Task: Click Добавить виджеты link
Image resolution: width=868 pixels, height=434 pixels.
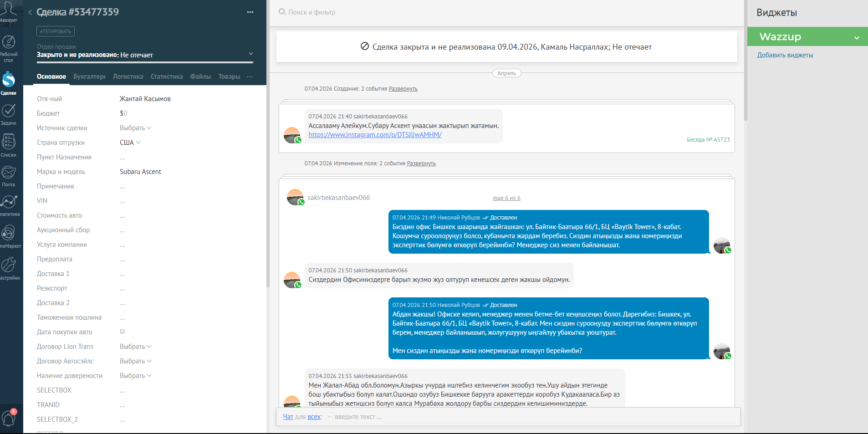Action: click(785, 55)
